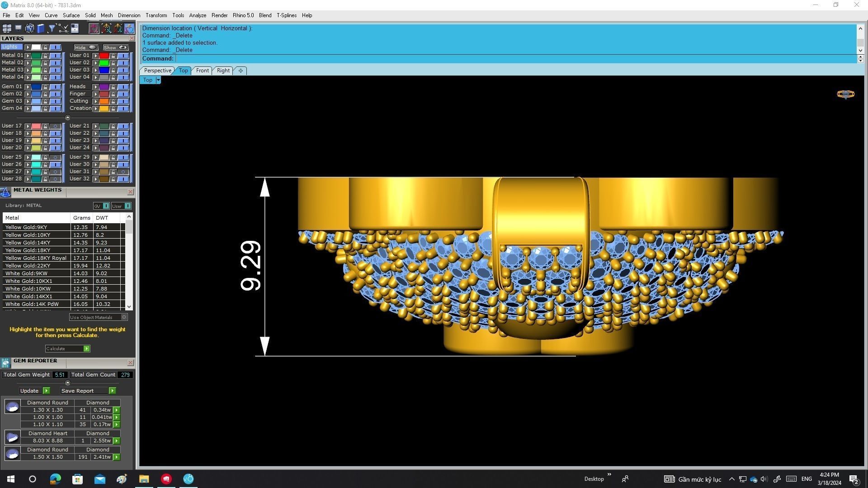
Task: Click the properties page icon in toolbar
Action: pyautogui.click(x=75, y=28)
